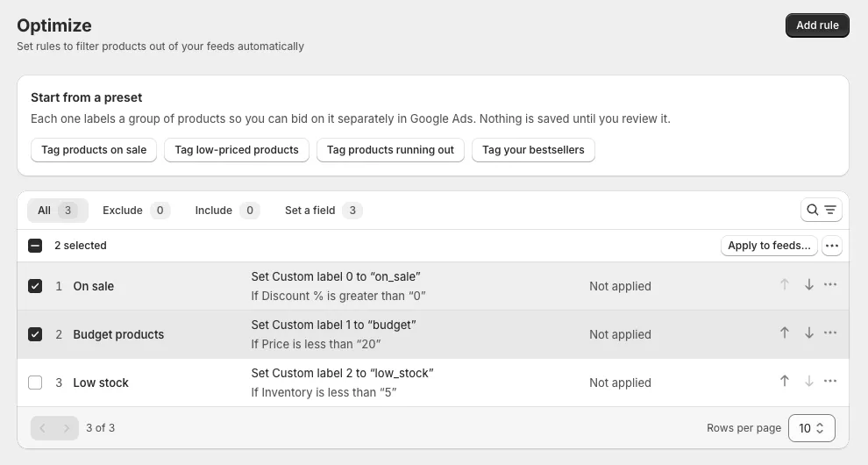Switch to the Exclude tab
The image size is (868, 465).
pyautogui.click(x=136, y=211)
